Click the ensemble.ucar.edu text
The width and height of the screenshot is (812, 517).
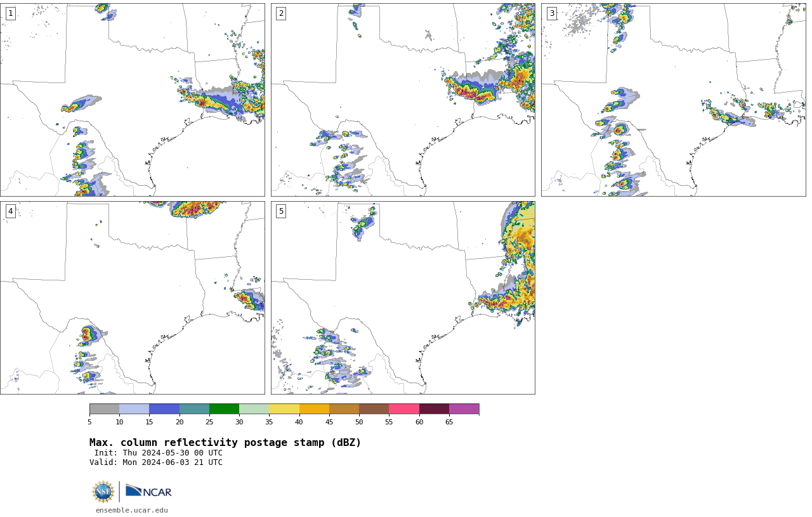pyautogui.click(x=132, y=510)
